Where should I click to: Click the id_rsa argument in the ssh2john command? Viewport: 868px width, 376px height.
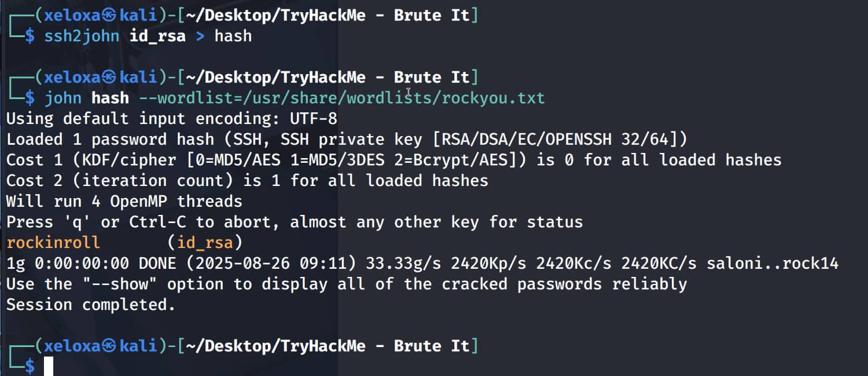click(157, 36)
